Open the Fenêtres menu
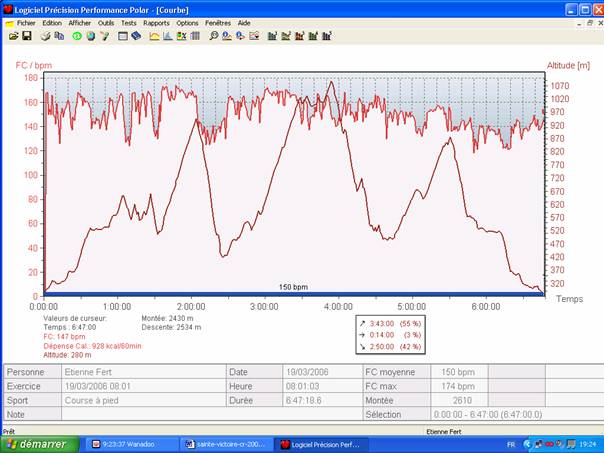 click(x=219, y=22)
